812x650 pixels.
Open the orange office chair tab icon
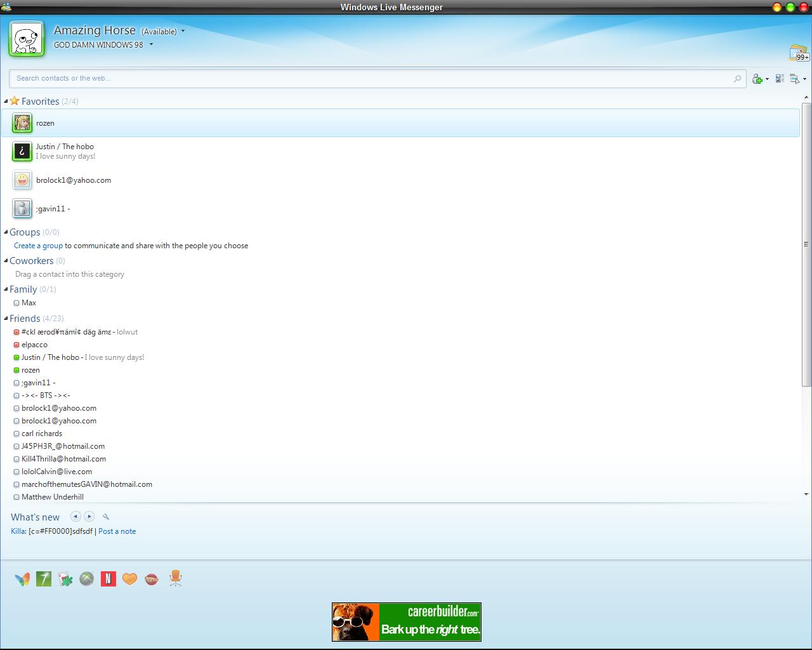click(176, 578)
